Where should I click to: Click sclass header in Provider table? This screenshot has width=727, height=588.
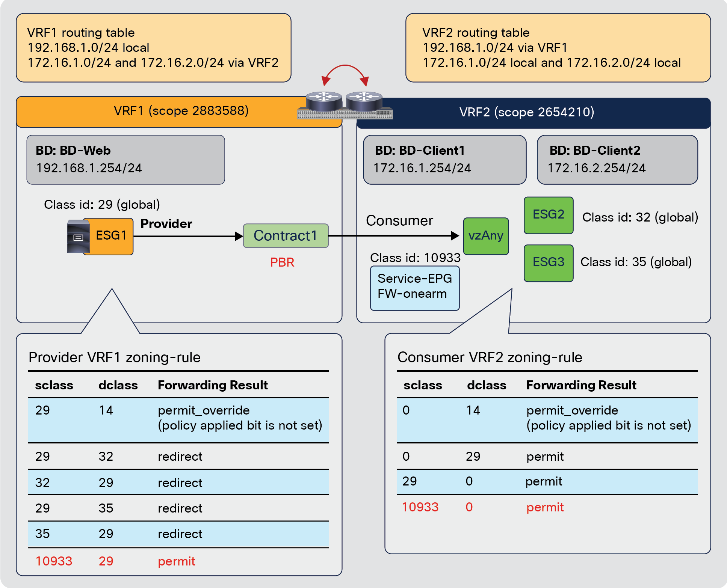pos(54,385)
